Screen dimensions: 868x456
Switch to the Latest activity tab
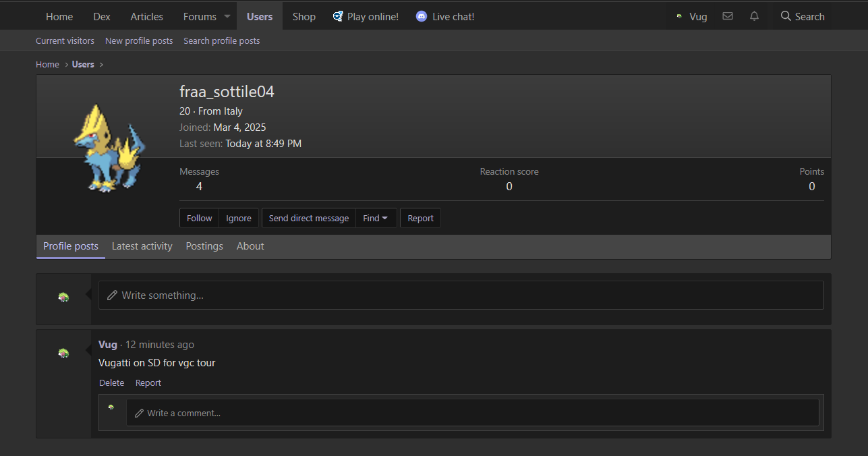[x=142, y=246]
